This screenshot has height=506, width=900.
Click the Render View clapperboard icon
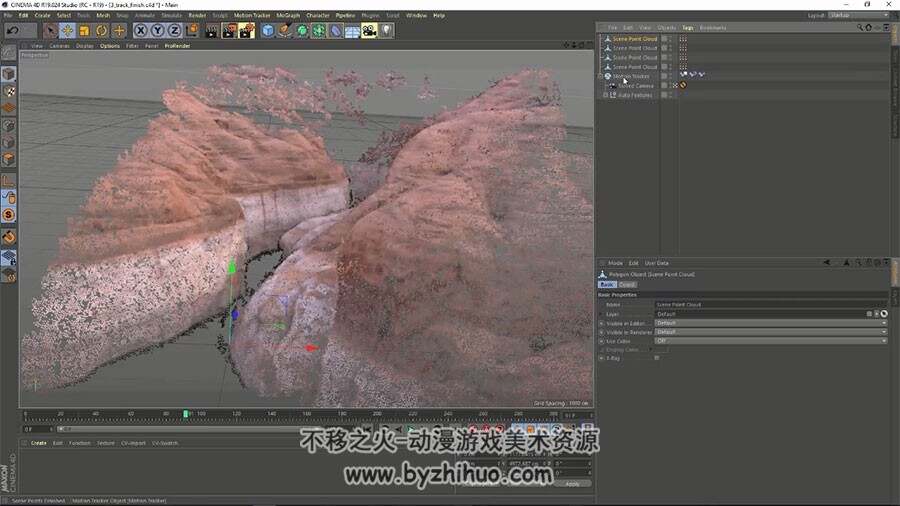211,30
